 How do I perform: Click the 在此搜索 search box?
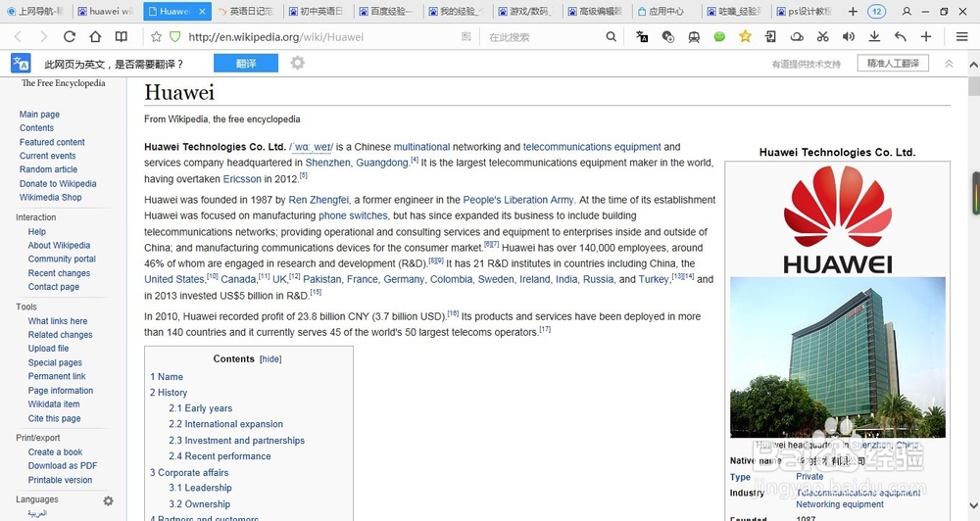click(x=544, y=37)
